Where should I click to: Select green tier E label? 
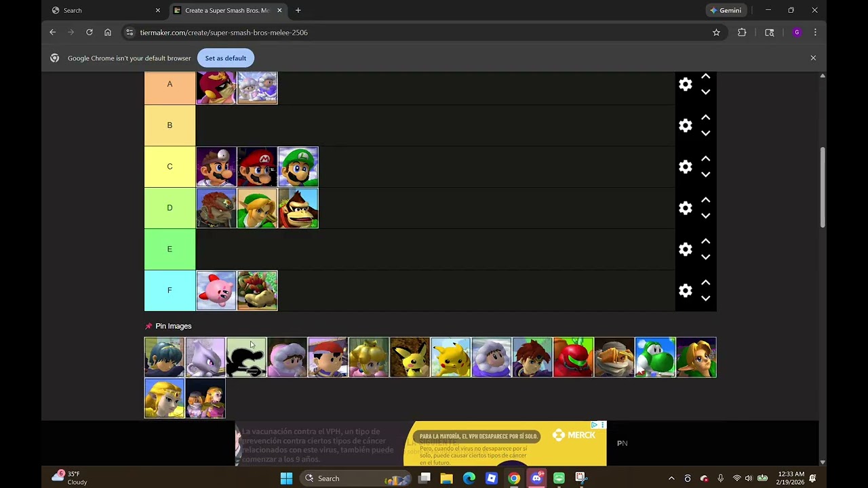coord(170,249)
